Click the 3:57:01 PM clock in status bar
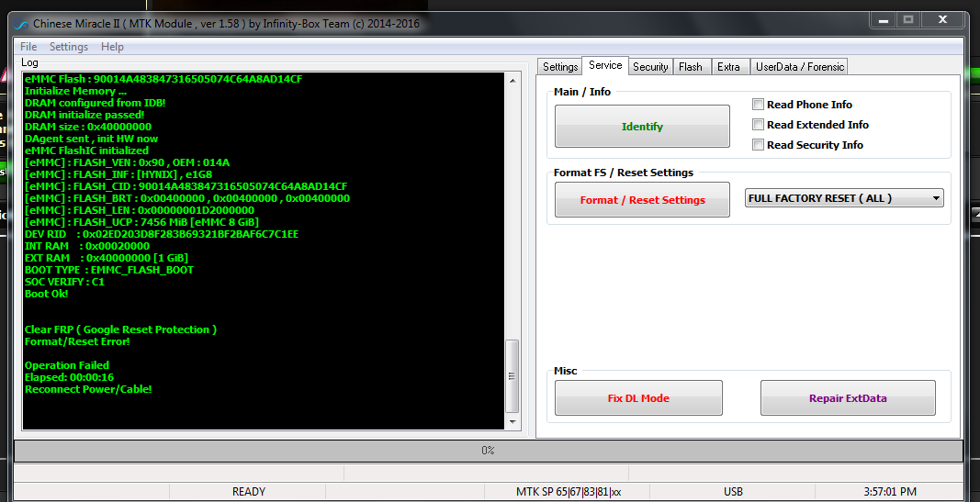The image size is (980, 502). (x=890, y=491)
